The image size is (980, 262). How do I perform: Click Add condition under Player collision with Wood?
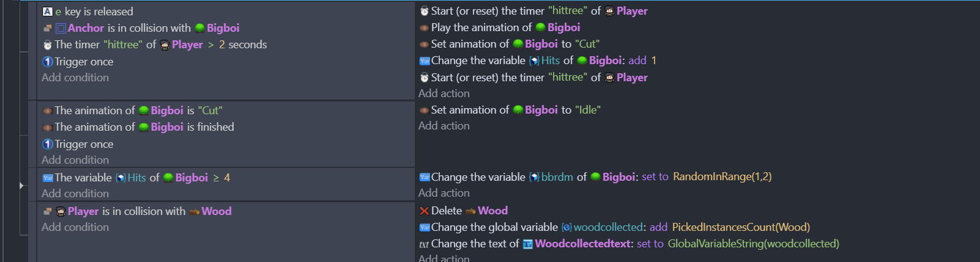coord(75,227)
